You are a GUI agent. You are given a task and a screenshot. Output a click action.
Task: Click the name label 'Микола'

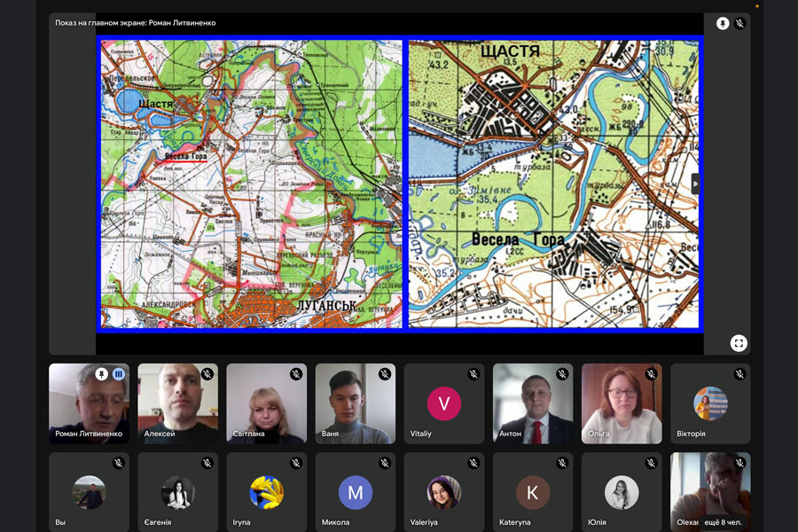pyautogui.click(x=335, y=522)
